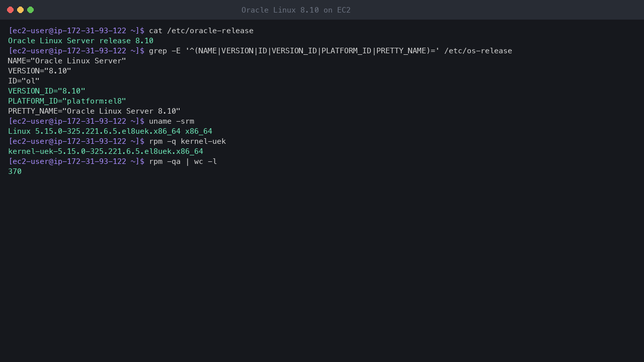The image size is (644, 362).
Task: Select the package name "kernel-uek-5.15.0-325.221.6.5.el8uek.x86_64"
Action: coord(106,151)
